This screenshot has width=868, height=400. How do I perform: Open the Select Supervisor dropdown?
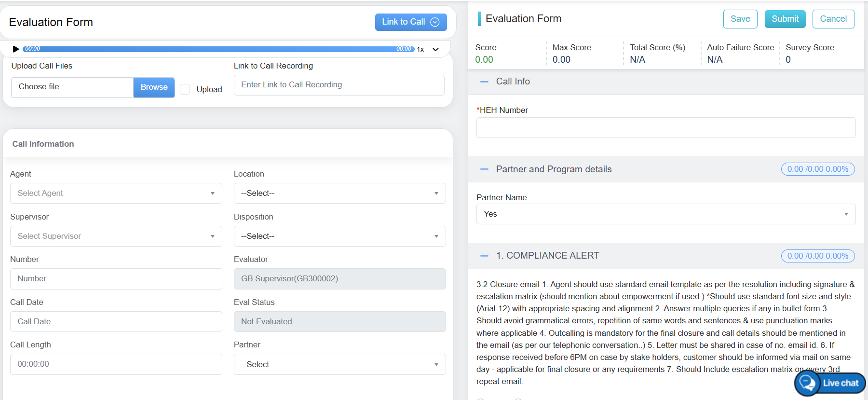coord(116,236)
